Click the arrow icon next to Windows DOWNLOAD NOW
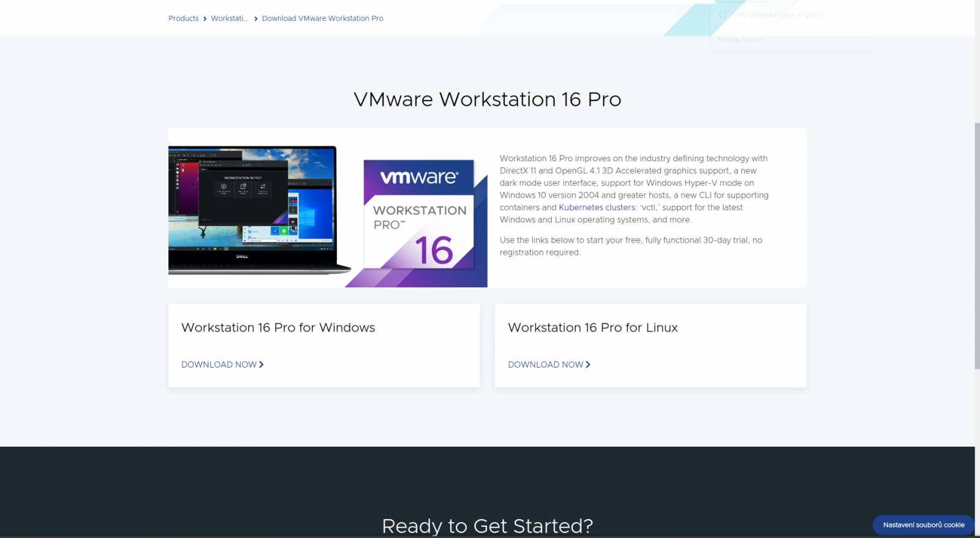 (x=262, y=365)
